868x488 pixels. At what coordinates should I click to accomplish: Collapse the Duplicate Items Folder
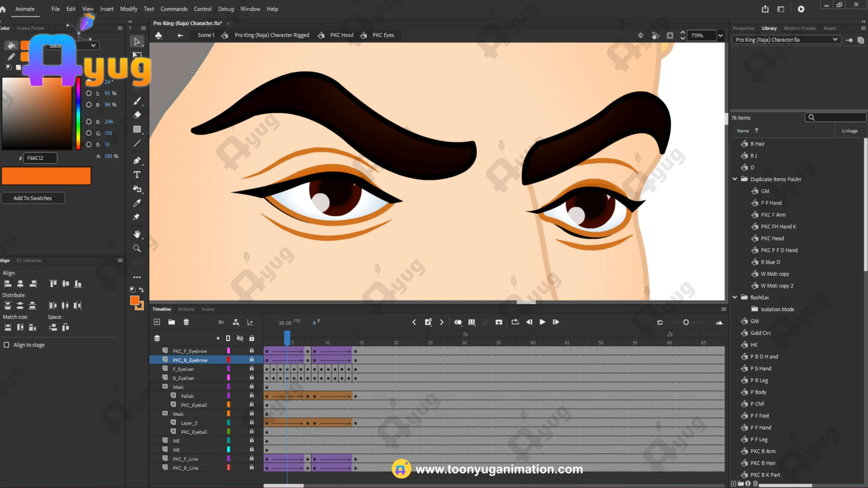(735, 179)
